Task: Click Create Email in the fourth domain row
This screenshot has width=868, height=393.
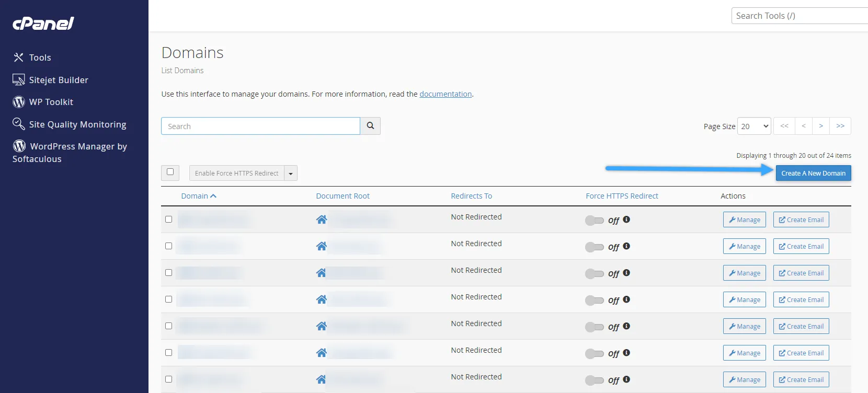Action: click(x=801, y=299)
